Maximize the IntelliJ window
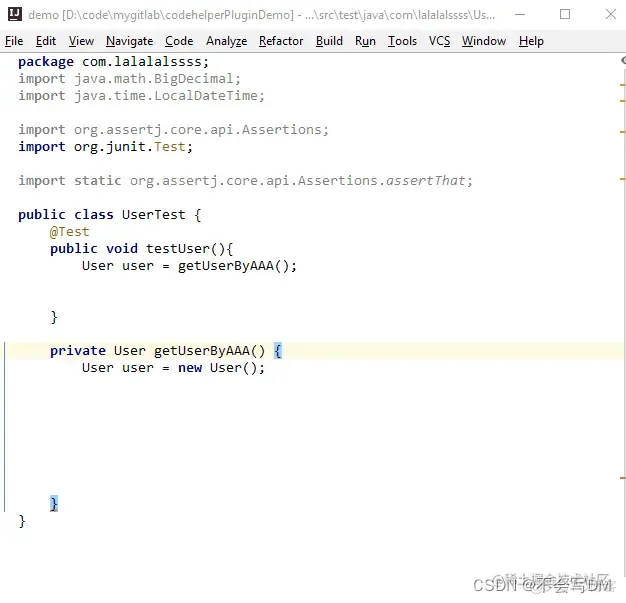626x603 pixels. (565, 15)
